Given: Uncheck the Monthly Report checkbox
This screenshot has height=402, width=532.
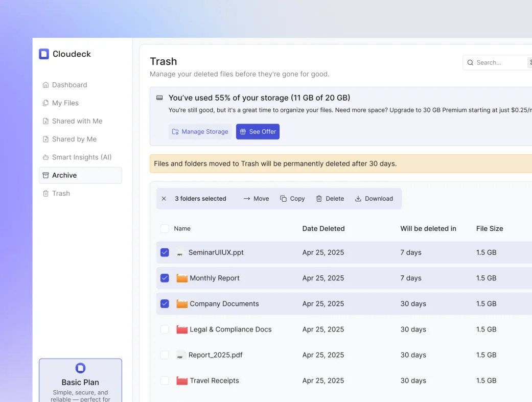Looking at the screenshot, I should coord(165,278).
